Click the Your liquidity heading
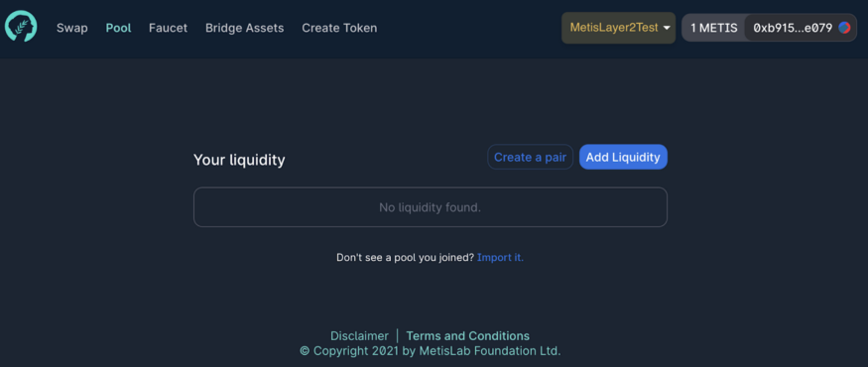Image resolution: width=868 pixels, height=367 pixels. point(239,160)
